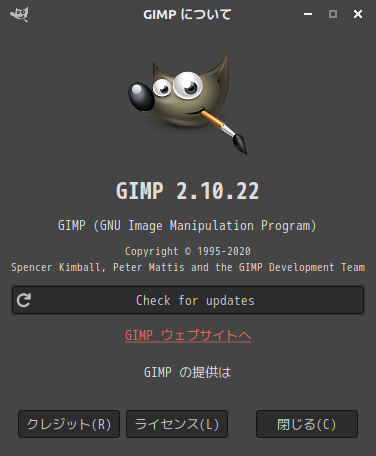
Task: Click the refresh arrow icon in the update button
Action: point(24,300)
